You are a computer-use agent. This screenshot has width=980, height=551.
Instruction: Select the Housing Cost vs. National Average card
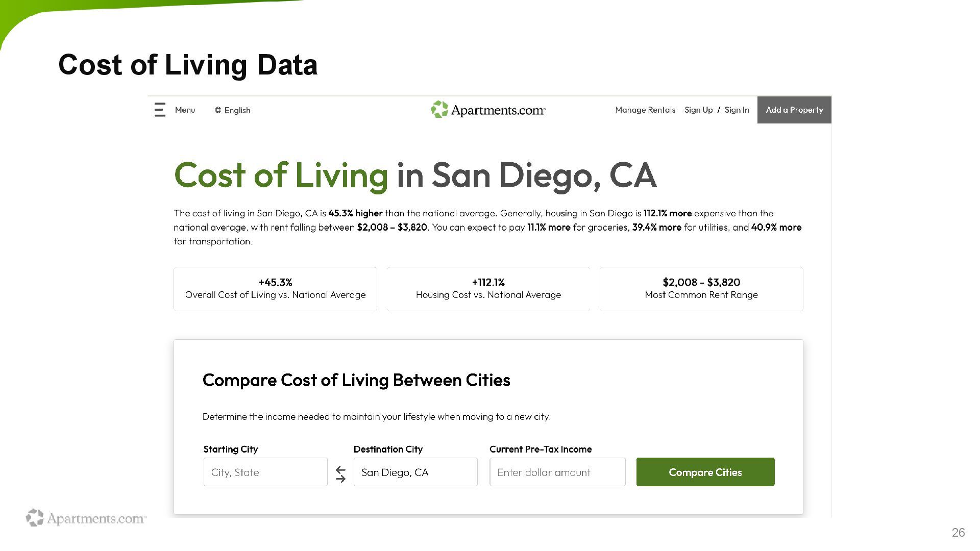tap(488, 289)
